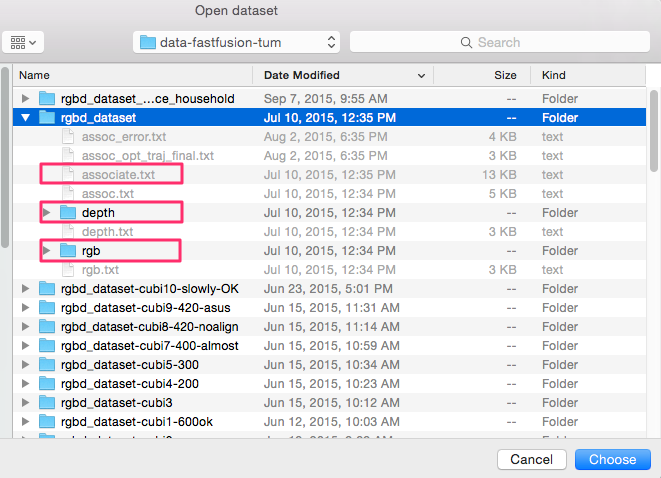Sort by the Date Modified column header
Image resolution: width=661 pixels, height=478 pixels.
(340, 75)
